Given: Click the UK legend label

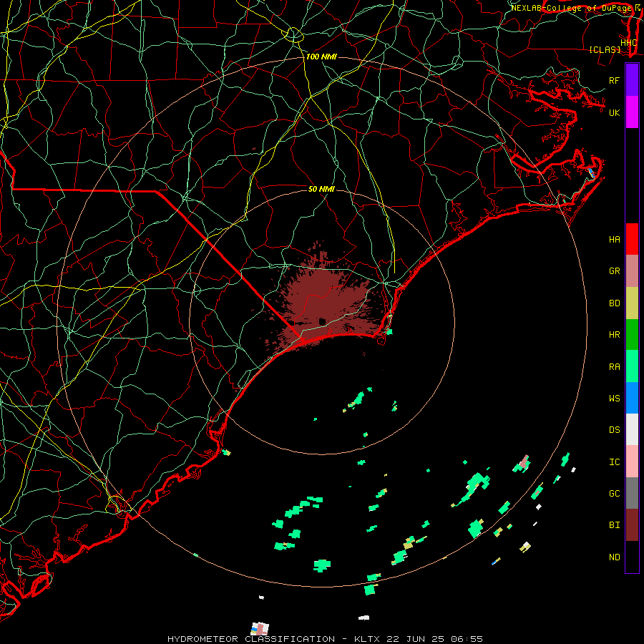Looking at the screenshot, I should coord(615,112).
